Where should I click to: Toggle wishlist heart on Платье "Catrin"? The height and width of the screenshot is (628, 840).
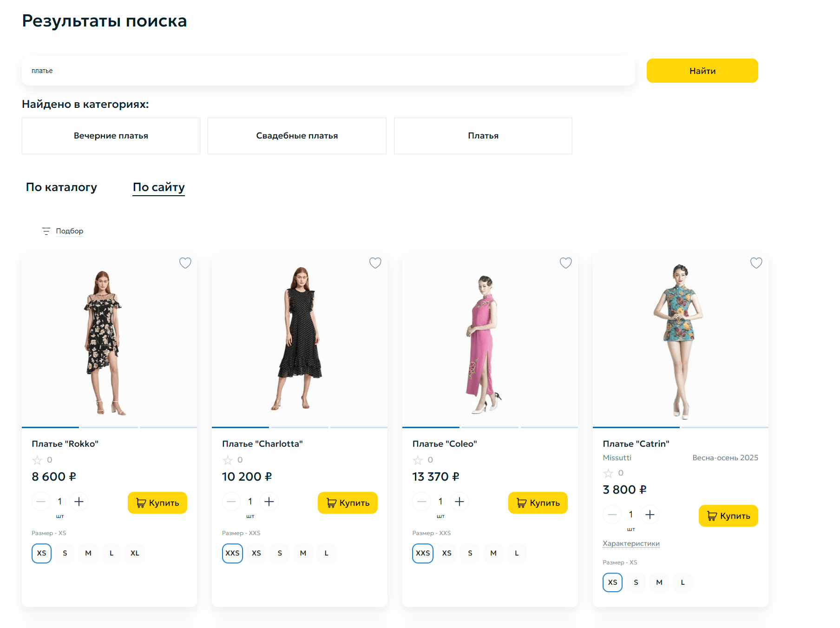pyautogui.click(x=756, y=263)
